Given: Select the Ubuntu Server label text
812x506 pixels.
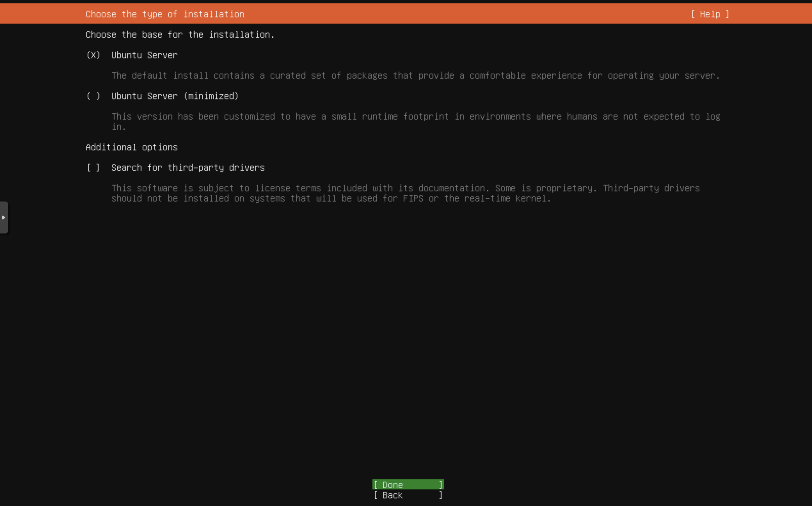Looking at the screenshot, I should point(144,55).
